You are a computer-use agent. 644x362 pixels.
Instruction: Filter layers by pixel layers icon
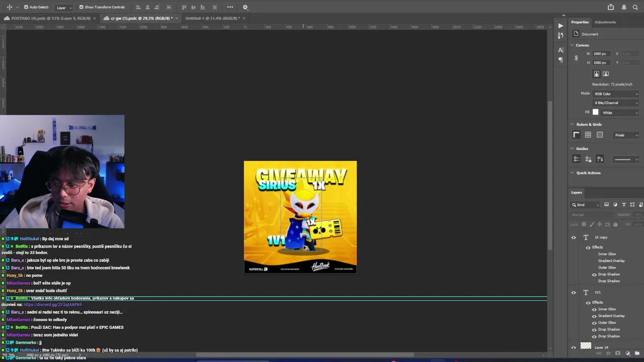pyautogui.click(x=606, y=205)
